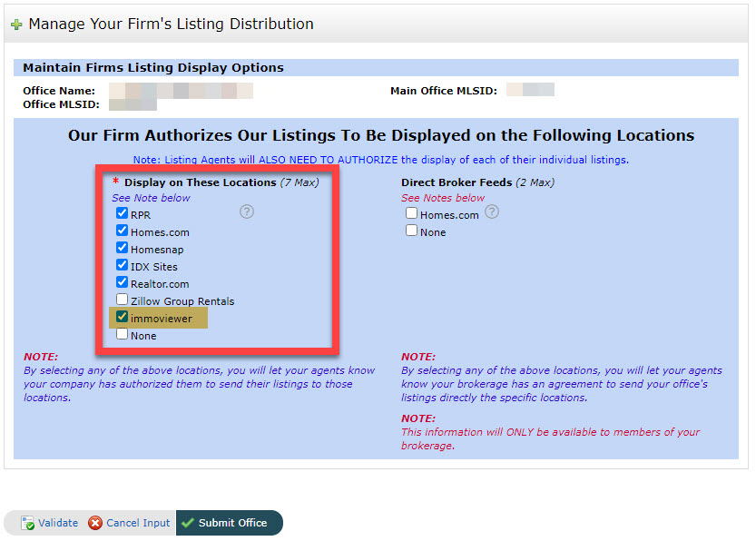Click the help icon next to RPR

point(247,211)
